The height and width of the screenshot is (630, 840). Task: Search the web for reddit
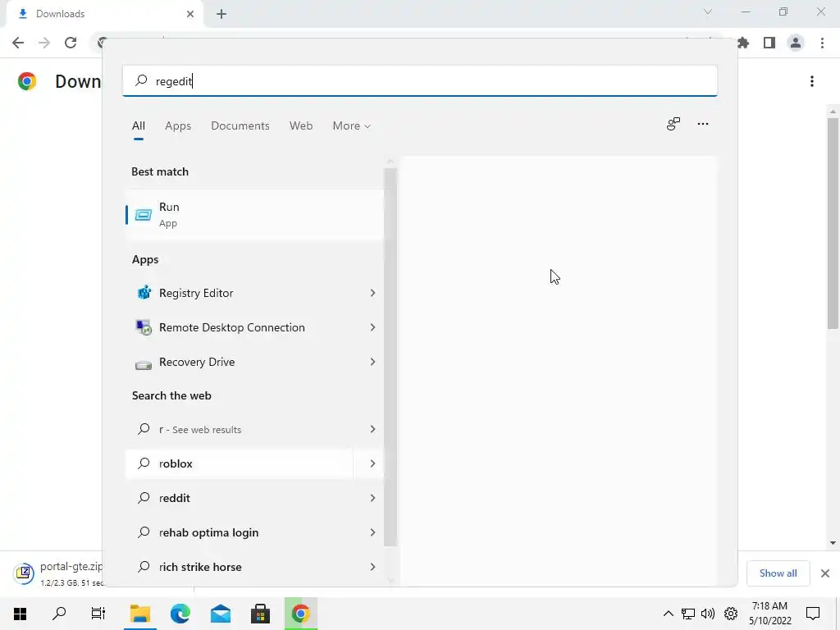(x=239, y=498)
